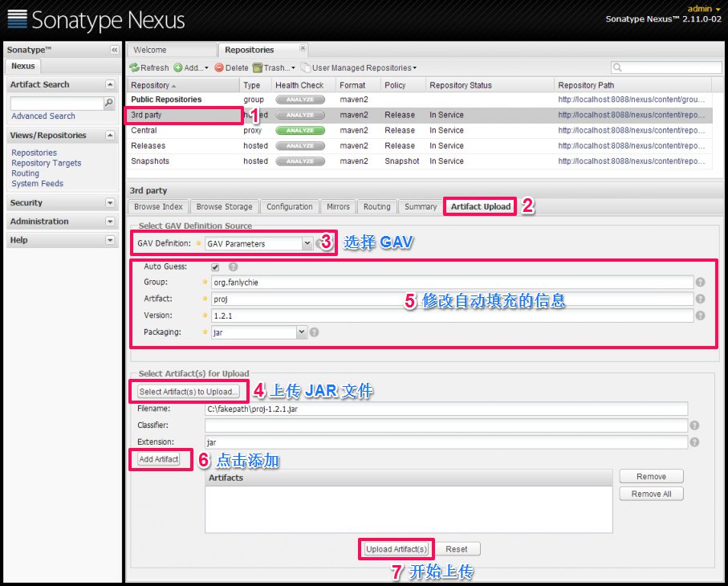Open the Trash dropdown menu
The width and height of the screenshot is (728, 586).
pos(274,67)
